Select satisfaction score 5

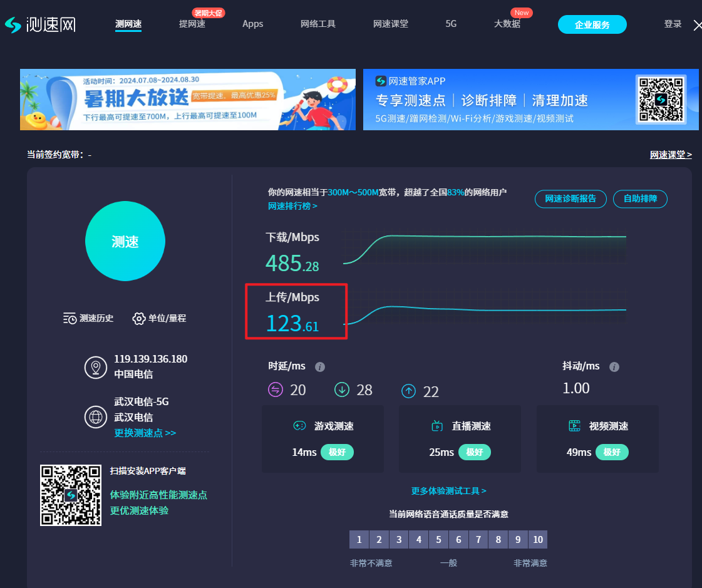pos(438,539)
